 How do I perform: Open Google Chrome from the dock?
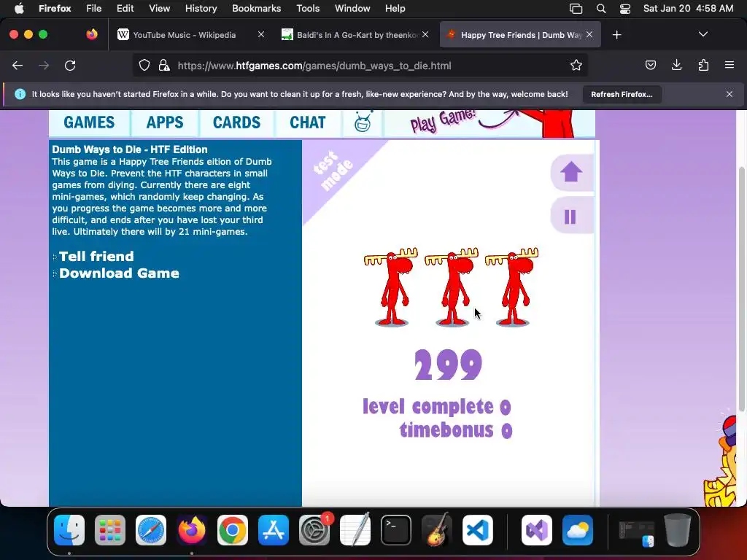233,530
